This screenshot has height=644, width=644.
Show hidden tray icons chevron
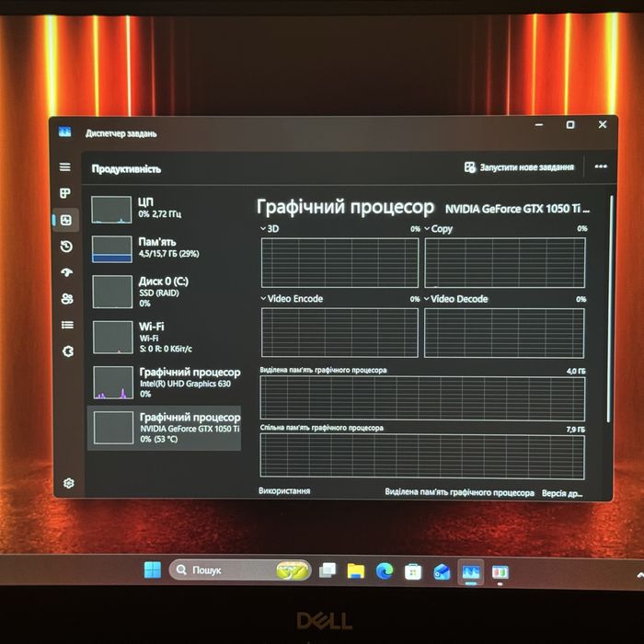(x=640, y=575)
